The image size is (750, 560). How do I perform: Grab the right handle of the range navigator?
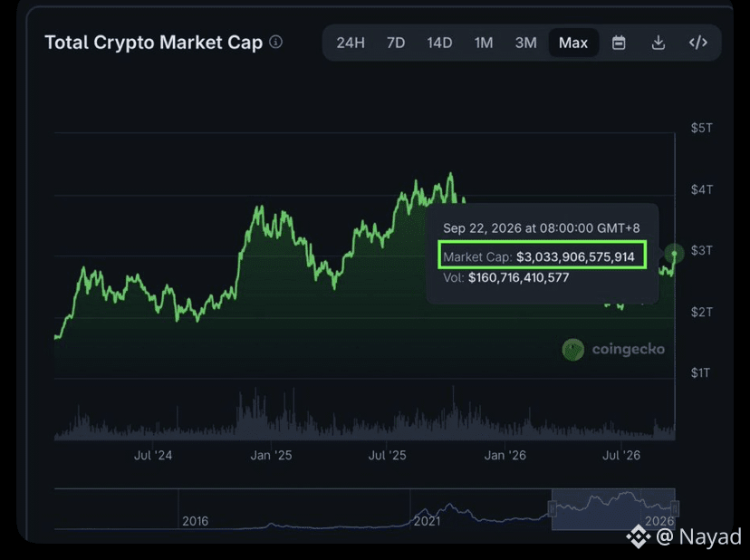(675, 507)
